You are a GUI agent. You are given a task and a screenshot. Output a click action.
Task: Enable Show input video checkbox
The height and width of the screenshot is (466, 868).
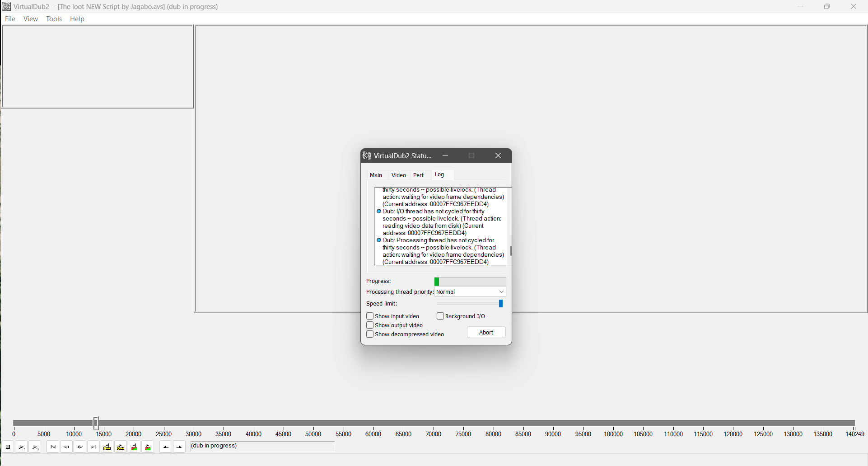pyautogui.click(x=370, y=316)
